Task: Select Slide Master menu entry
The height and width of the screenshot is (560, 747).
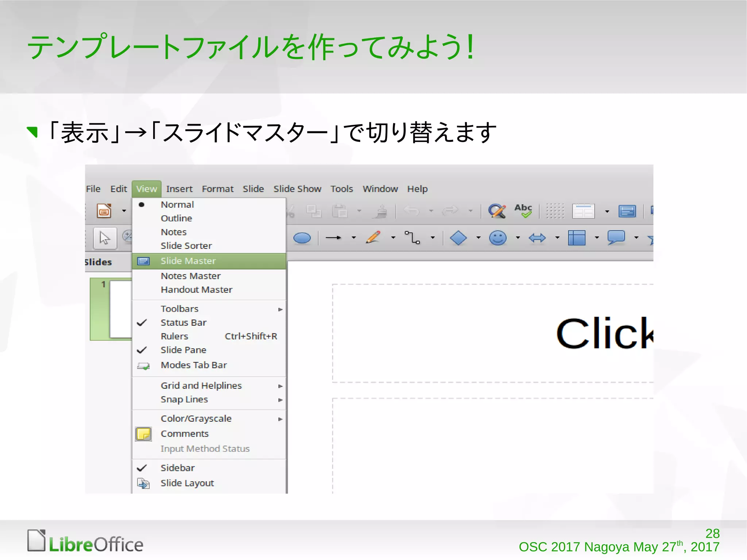Action: click(209, 261)
